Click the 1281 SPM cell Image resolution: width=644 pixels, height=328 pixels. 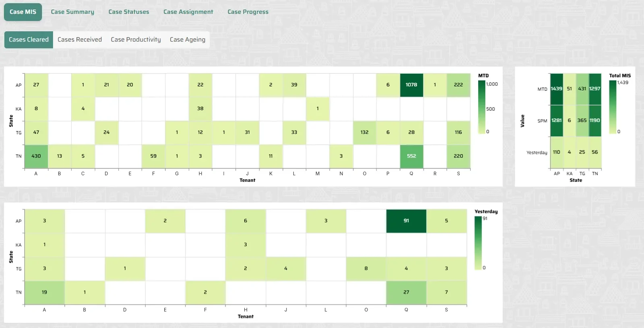(557, 120)
